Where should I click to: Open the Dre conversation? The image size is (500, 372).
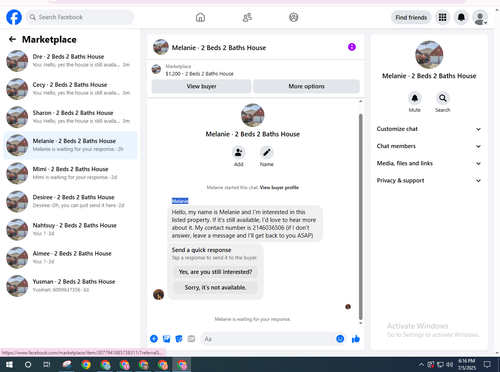[x=70, y=61]
